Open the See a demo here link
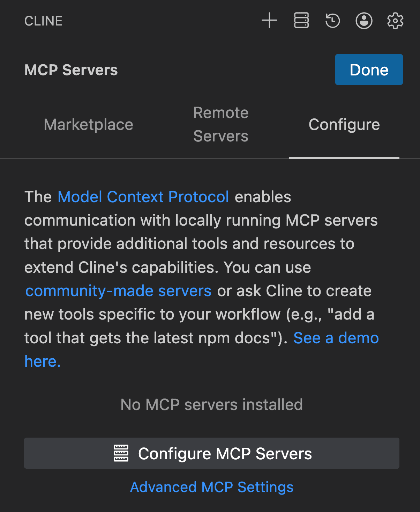Screen dimensions: 420x512 tap(336, 338)
